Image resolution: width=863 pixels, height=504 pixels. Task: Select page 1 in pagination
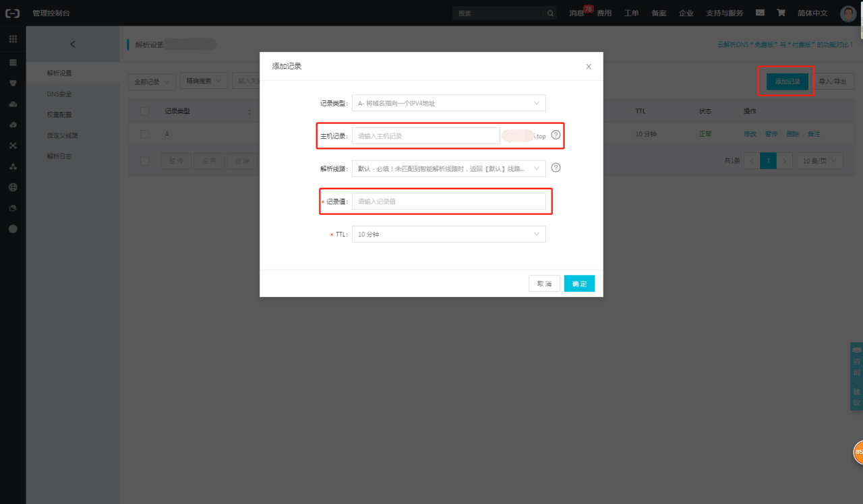[768, 161]
